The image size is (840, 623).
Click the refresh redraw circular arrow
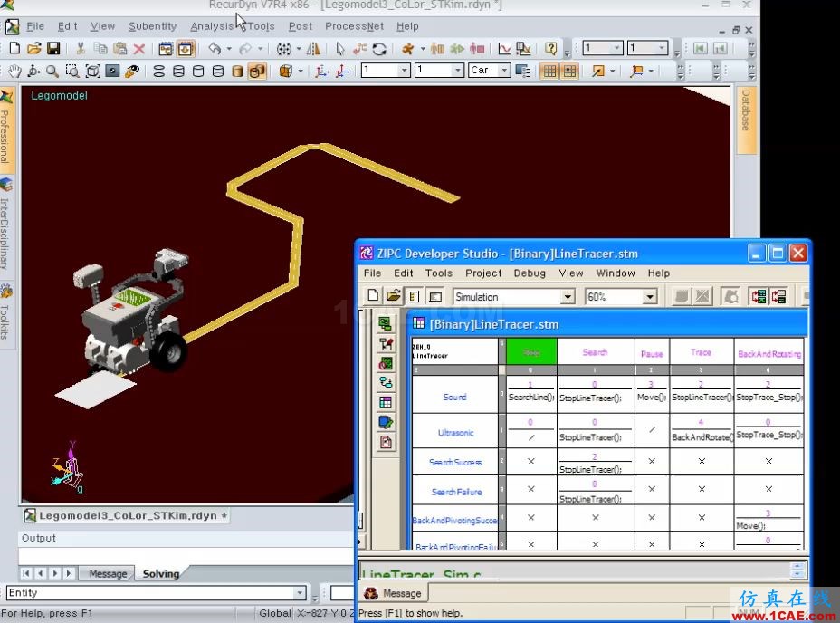(x=379, y=49)
